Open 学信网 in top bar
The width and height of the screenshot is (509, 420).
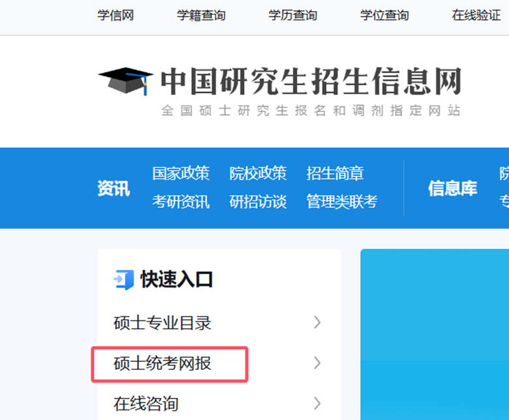[x=115, y=16]
